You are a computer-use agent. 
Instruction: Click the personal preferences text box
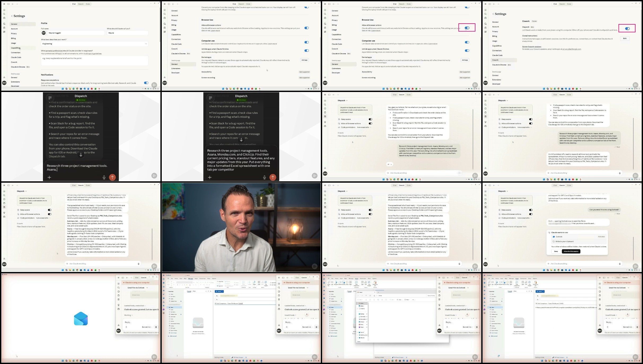click(94, 61)
